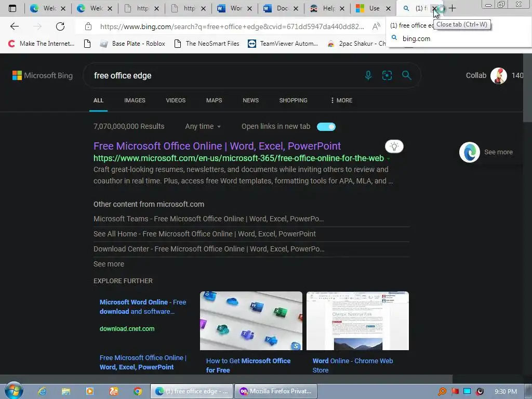Open How to Get Microsoft Office for Free
This screenshot has width=532, height=399.
click(248, 365)
